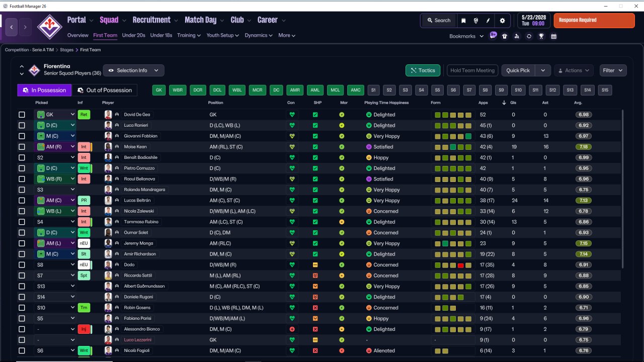Open the GK picked position dropdown for De Gea
644x362 pixels.
[55, 115]
